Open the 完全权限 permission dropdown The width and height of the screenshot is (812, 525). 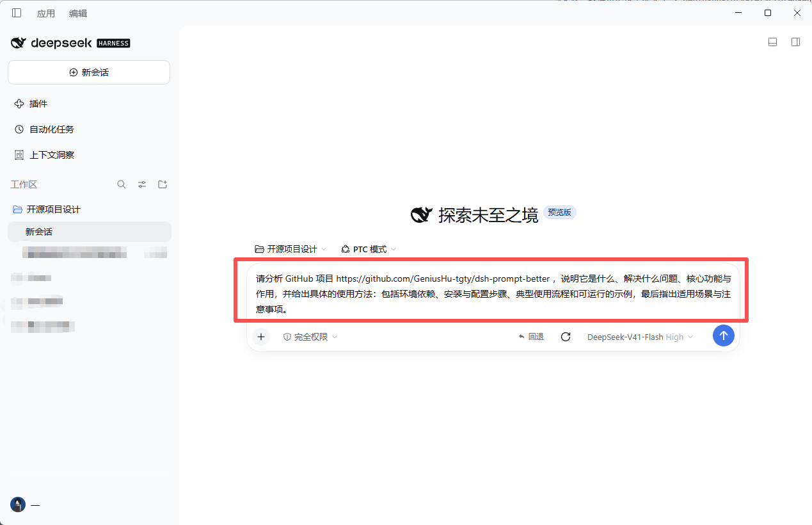[310, 337]
